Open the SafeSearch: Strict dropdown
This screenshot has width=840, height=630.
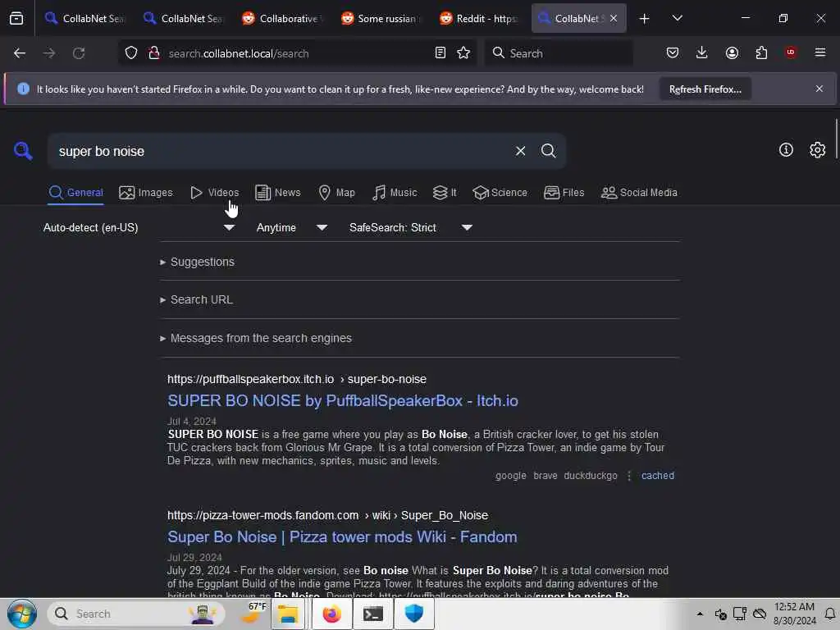click(x=411, y=228)
